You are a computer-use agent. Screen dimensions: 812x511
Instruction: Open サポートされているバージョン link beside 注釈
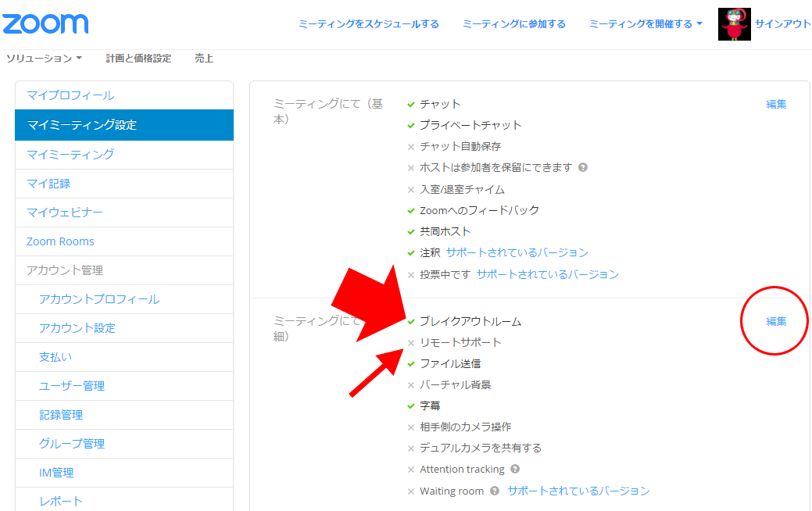click(517, 253)
